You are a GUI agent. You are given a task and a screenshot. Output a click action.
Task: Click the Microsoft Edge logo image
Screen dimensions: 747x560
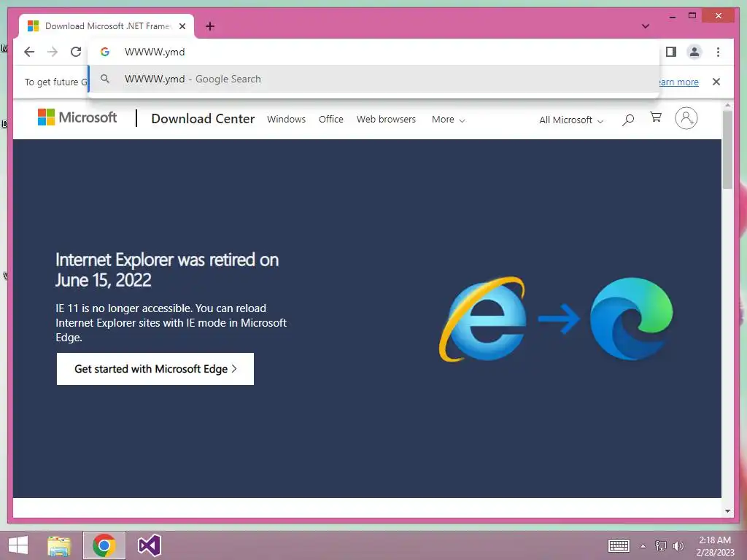click(632, 319)
